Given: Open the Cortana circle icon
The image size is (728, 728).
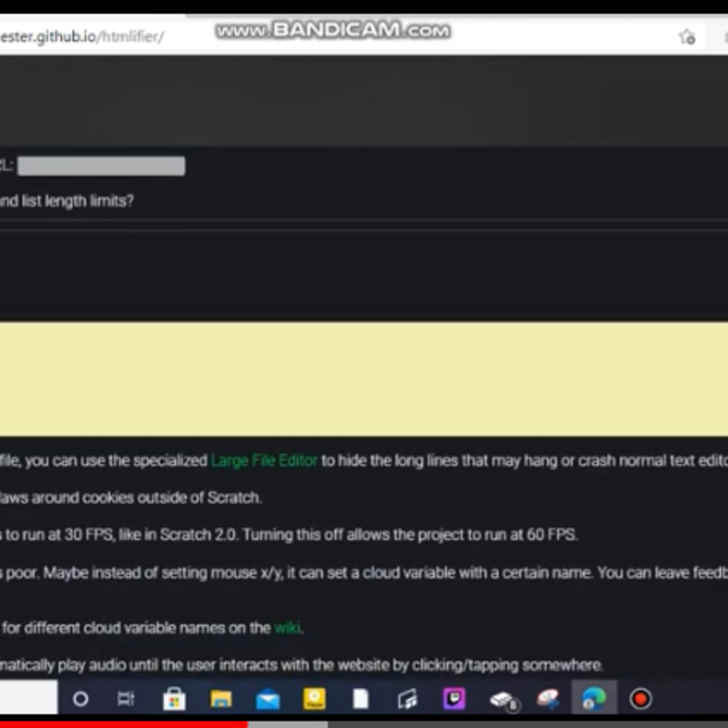Looking at the screenshot, I should pos(80,699).
